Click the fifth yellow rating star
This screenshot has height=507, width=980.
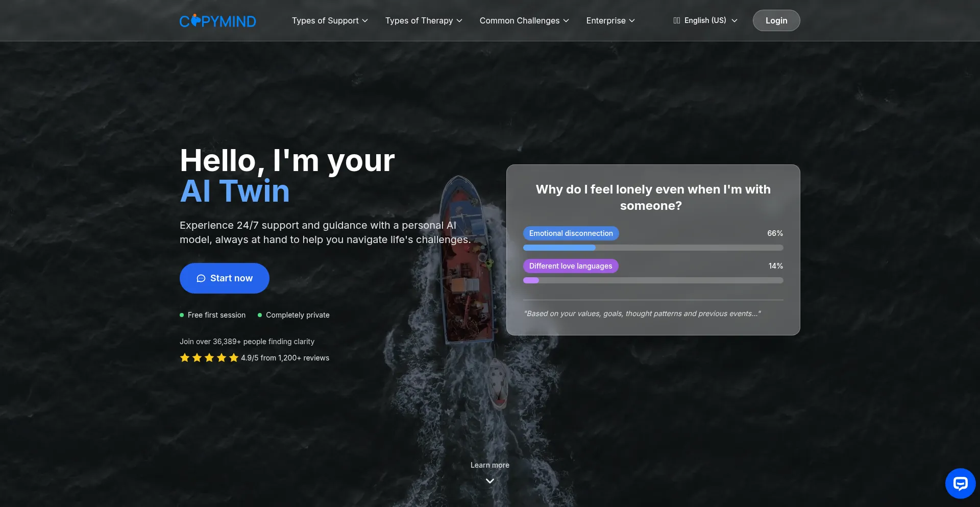(234, 358)
